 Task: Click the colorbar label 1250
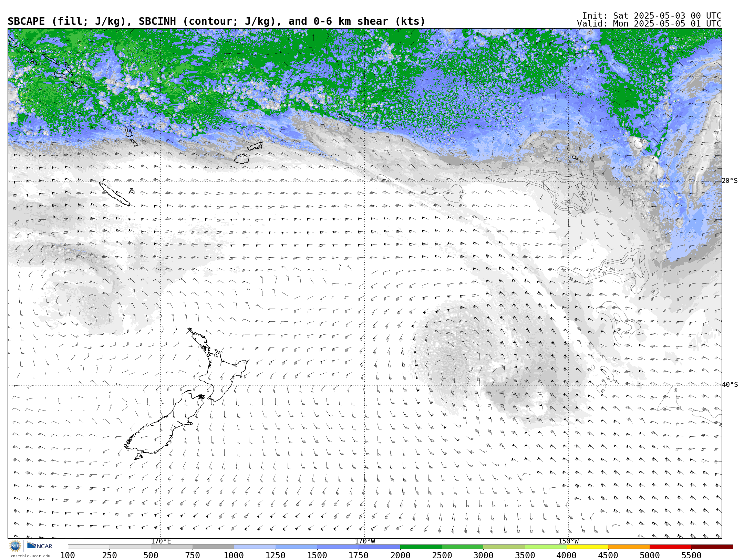(x=276, y=555)
